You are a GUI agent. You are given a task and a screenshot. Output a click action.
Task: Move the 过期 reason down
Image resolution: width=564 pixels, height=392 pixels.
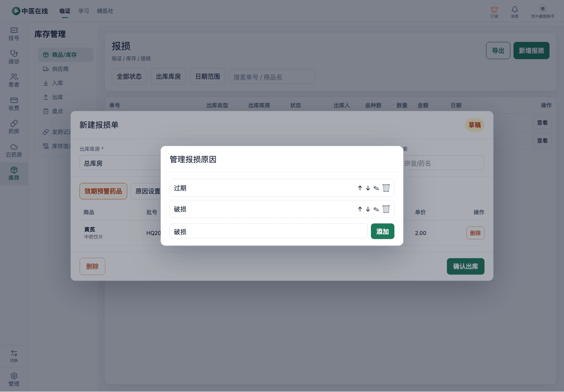368,188
